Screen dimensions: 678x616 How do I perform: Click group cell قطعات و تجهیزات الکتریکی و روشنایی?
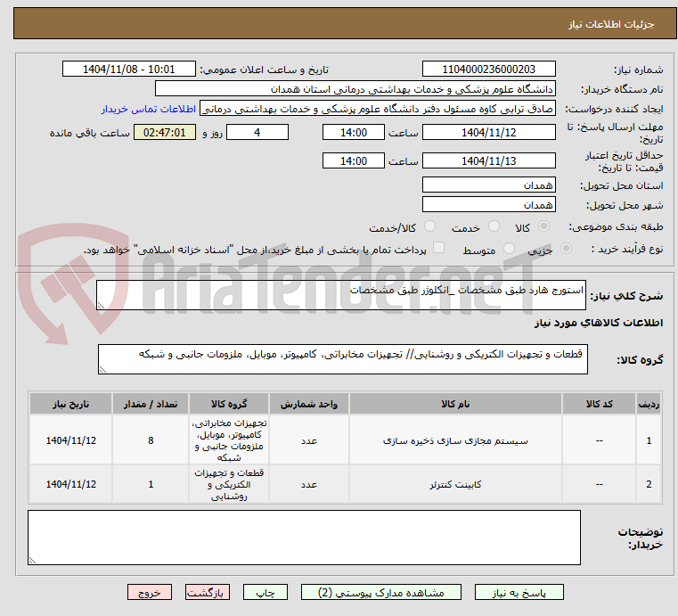tap(229, 484)
